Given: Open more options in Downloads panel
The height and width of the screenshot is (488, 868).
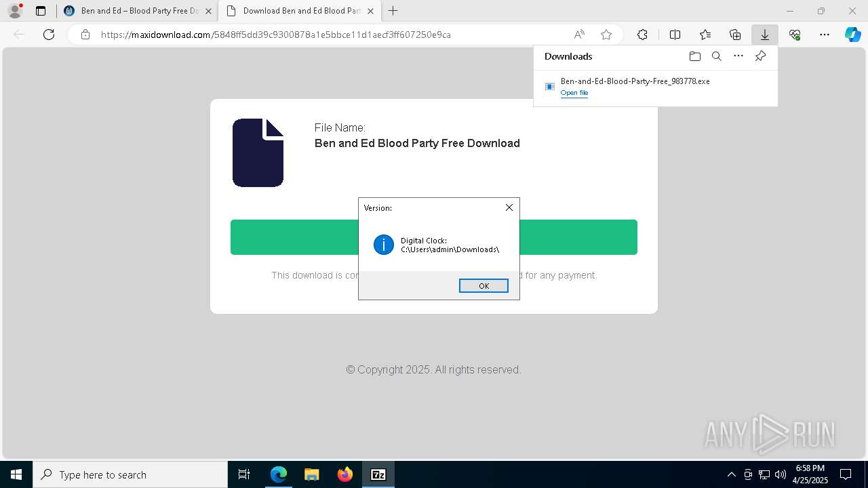Looking at the screenshot, I should [738, 56].
